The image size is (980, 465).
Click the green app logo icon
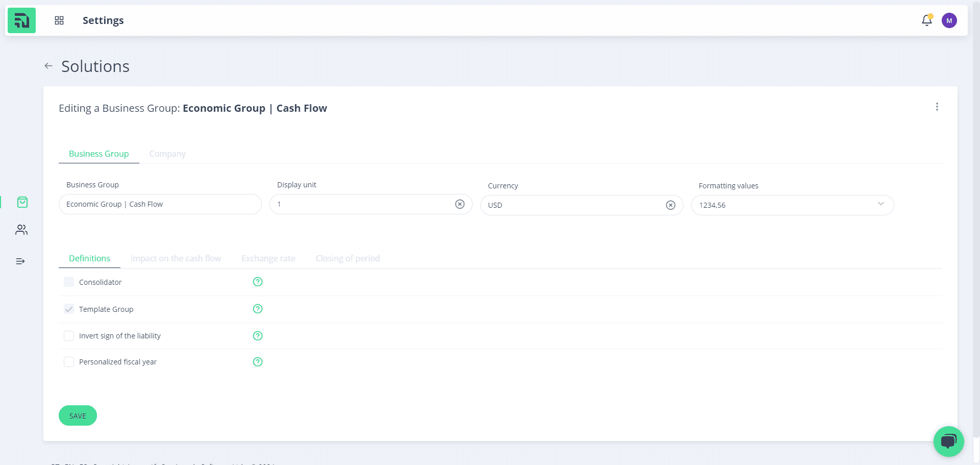coord(21,20)
